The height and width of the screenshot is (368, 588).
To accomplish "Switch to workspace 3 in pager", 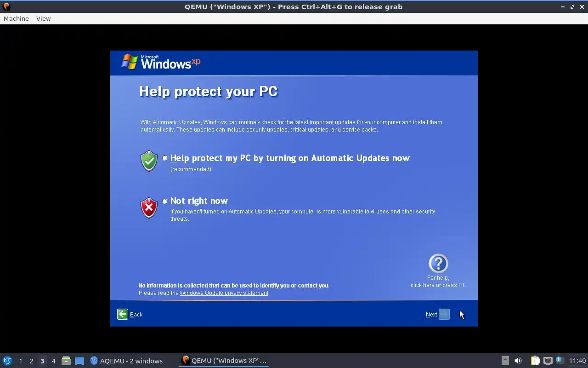I will (42, 361).
